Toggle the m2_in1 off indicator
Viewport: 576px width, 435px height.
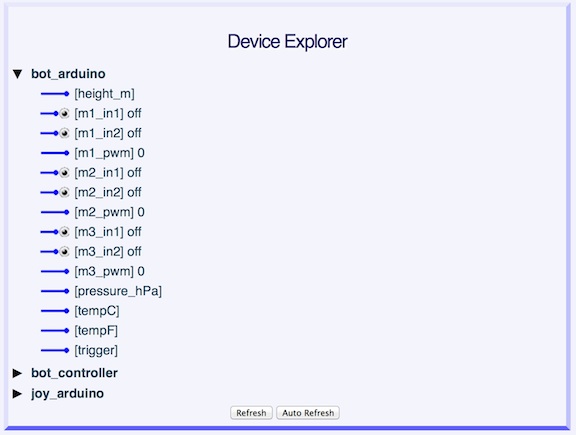[x=64, y=173]
